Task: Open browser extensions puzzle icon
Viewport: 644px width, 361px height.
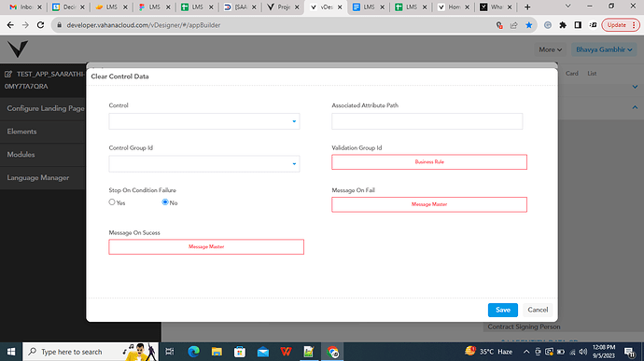Action: [563, 25]
